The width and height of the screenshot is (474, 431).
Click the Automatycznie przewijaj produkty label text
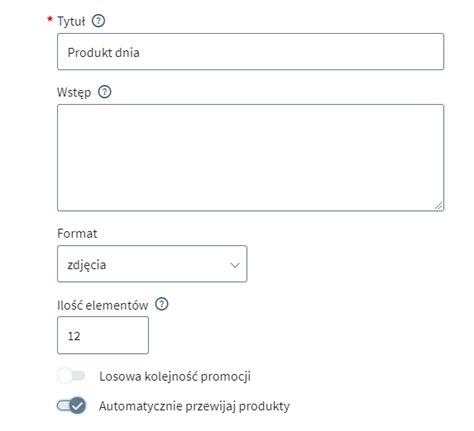(194, 406)
